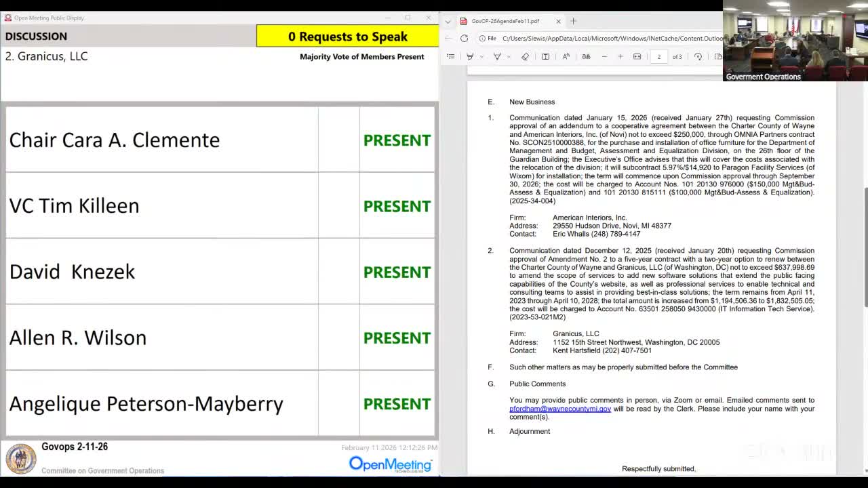Click the Translate icon in PDF toolbar
Screen dimensions: 868x488
(586, 57)
